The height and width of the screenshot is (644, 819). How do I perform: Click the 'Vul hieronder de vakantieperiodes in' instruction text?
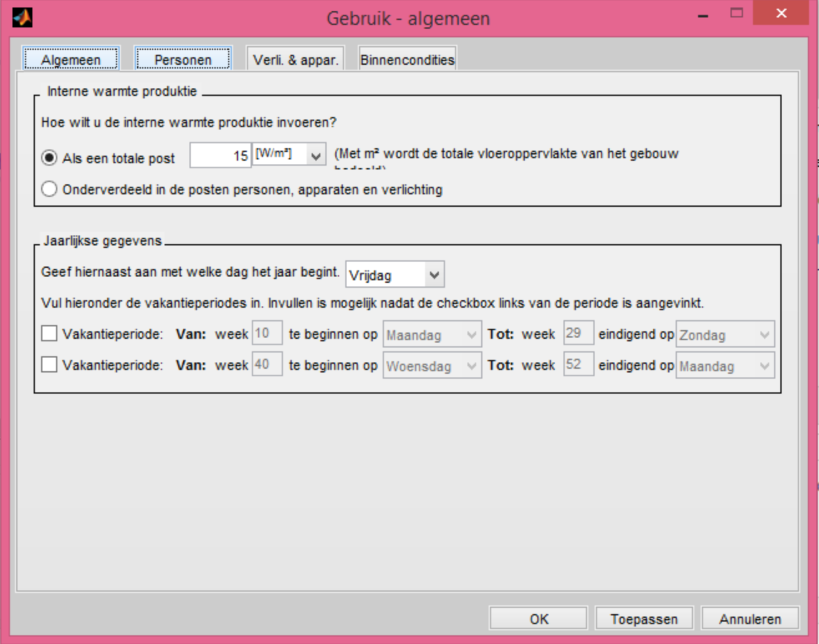[x=372, y=303]
